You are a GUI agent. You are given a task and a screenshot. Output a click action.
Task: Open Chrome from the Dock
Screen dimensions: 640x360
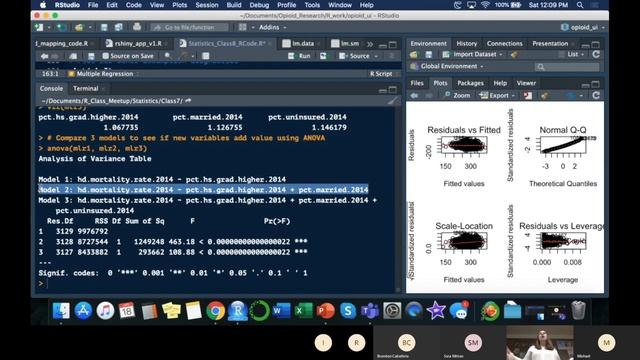[216, 311]
